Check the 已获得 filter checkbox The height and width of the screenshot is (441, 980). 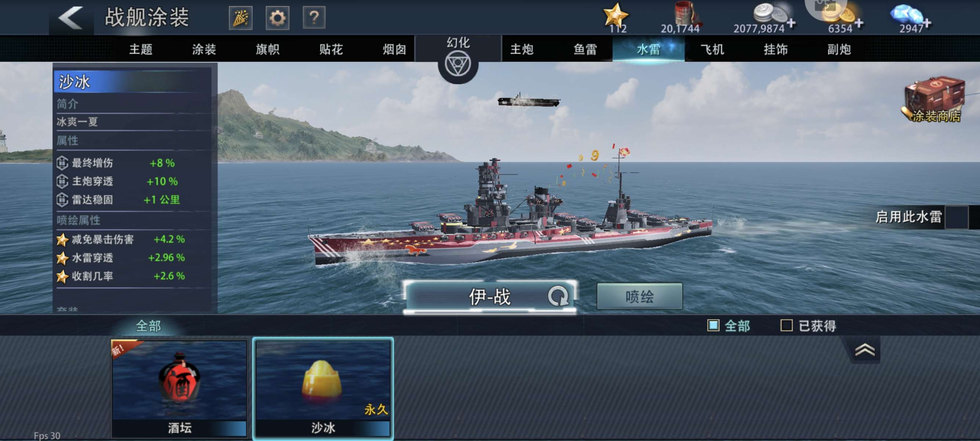786,326
